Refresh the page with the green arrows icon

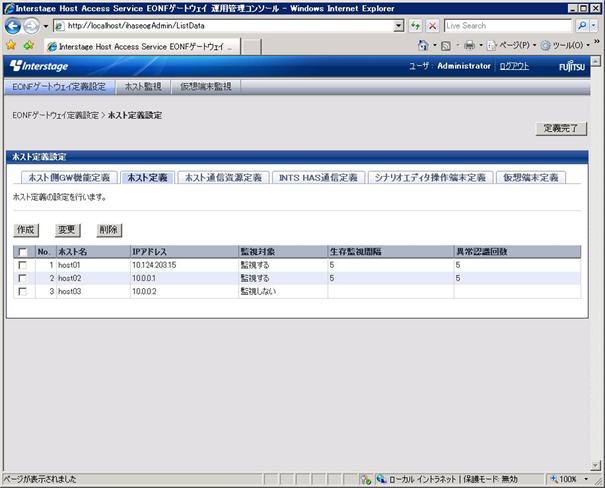[x=415, y=26]
